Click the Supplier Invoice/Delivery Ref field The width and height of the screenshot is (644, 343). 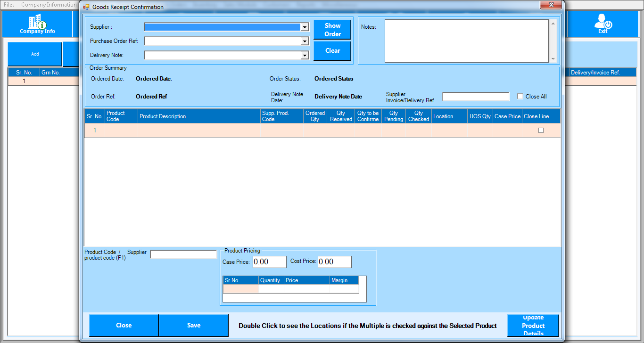tap(476, 97)
